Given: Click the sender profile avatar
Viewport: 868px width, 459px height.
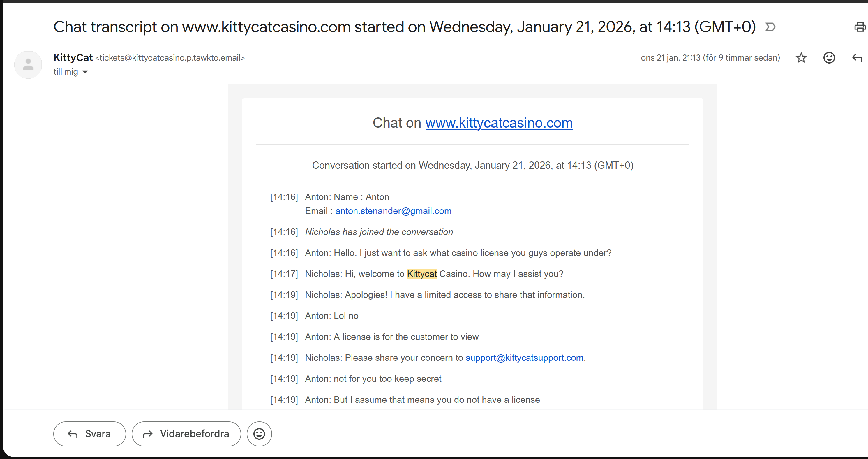Looking at the screenshot, I should [x=28, y=64].
